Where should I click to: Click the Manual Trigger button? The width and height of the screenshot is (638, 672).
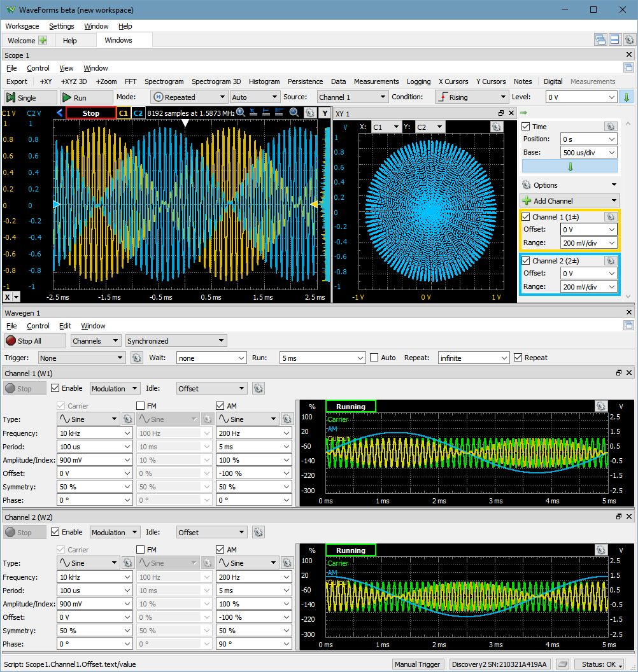[x=417, y=664]
